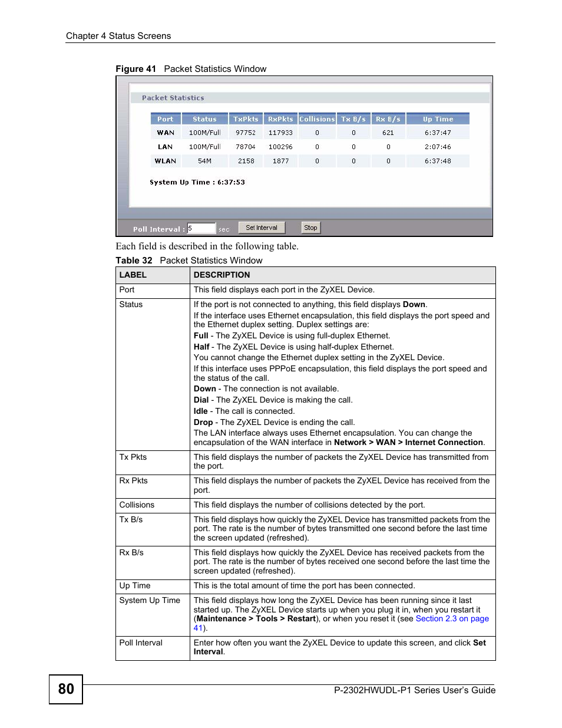Click the Rx B/s column header

point(388,119)
